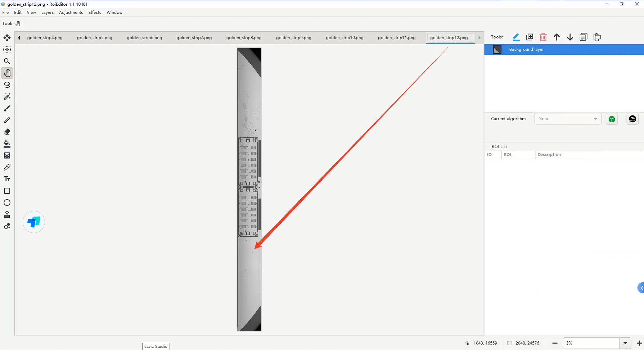This screenshot has height=350, width=644.
Task: Zoom in with the plus button
Action: tap(639, 343)
